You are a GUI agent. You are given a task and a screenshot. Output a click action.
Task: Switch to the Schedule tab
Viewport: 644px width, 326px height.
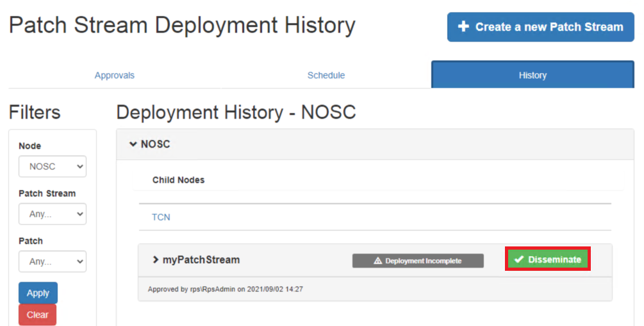click(326, 75)
